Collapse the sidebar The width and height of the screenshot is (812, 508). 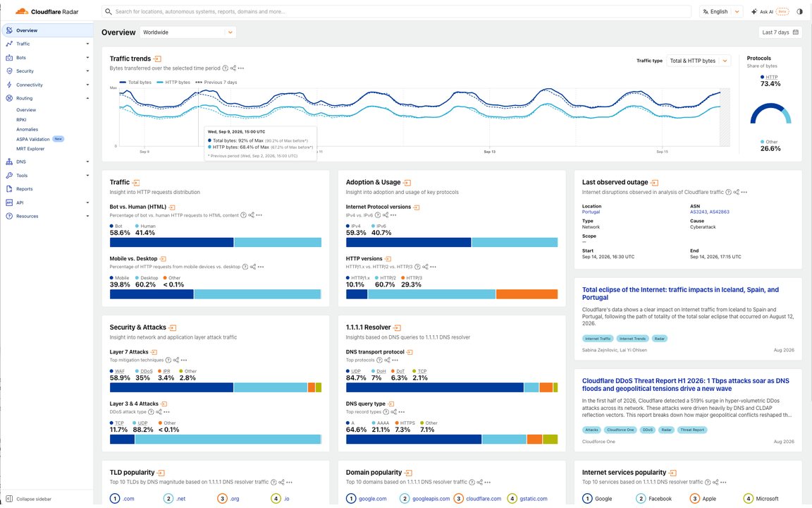coord(30,499)
